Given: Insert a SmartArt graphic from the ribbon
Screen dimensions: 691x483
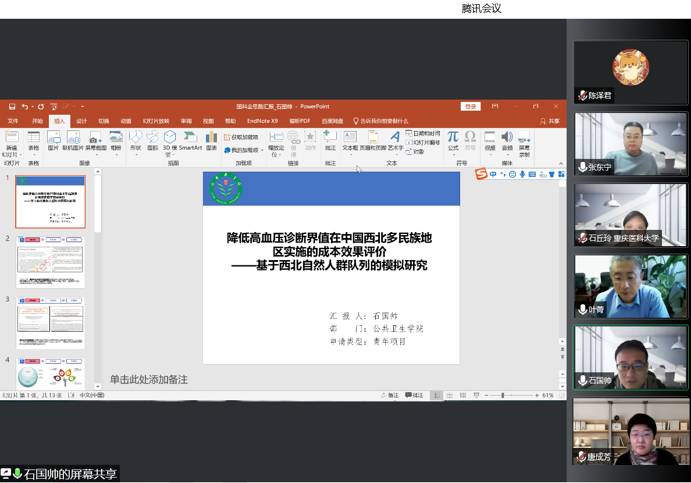Looking at the screenshot, I should click(189, 140).
